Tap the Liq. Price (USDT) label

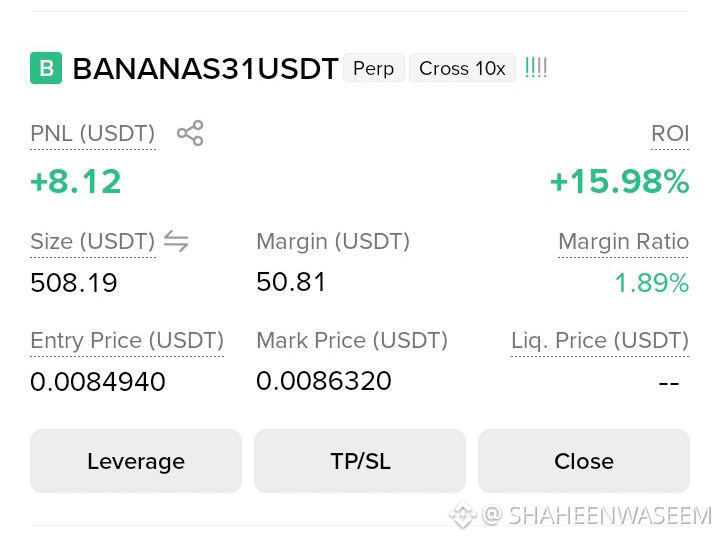tap(600, 340)
